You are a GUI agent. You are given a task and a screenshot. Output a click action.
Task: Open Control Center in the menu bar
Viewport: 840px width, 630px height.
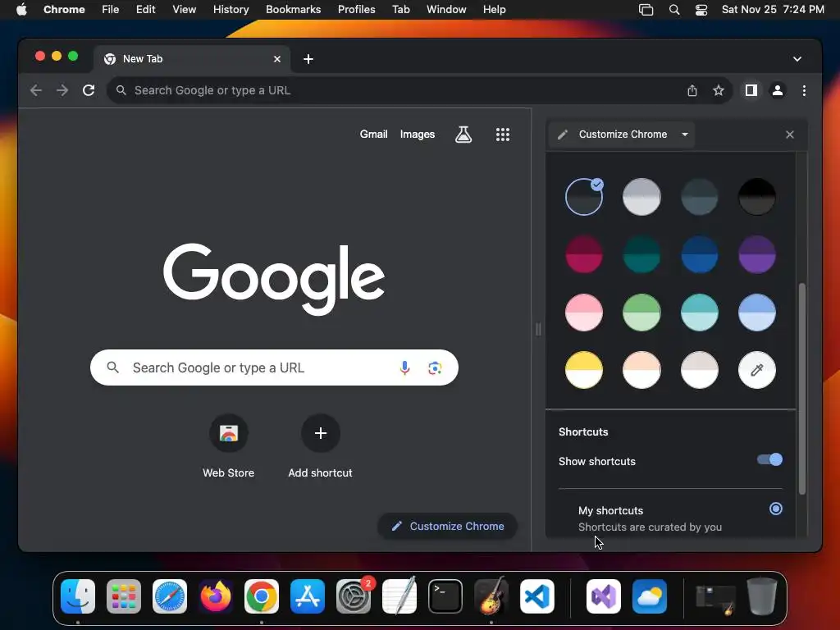(x=701, y=10)
